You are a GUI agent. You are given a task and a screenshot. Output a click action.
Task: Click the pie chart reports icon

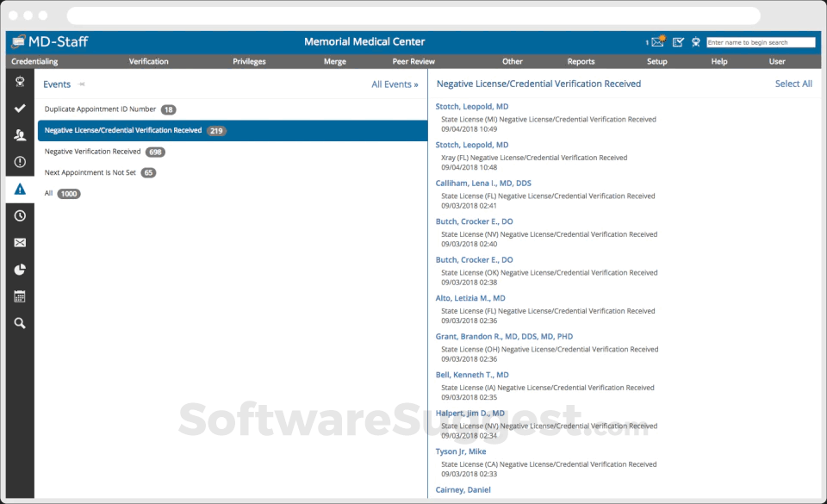(19, 268)
